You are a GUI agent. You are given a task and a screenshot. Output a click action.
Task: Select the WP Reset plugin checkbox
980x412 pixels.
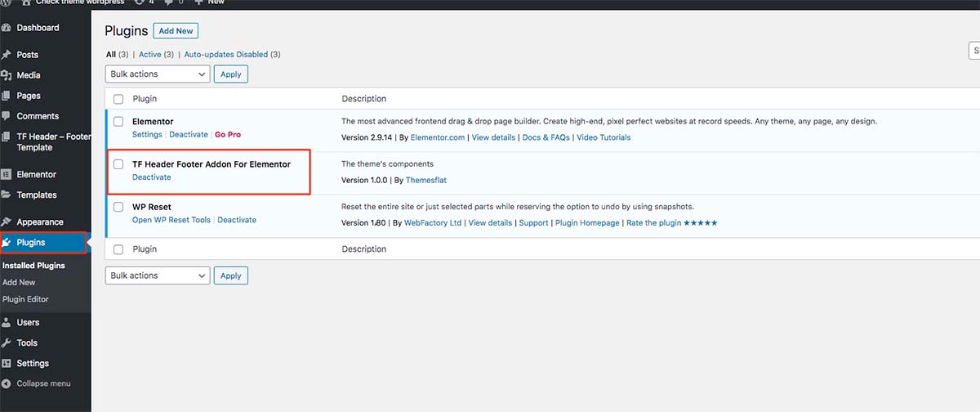point(118,207)
